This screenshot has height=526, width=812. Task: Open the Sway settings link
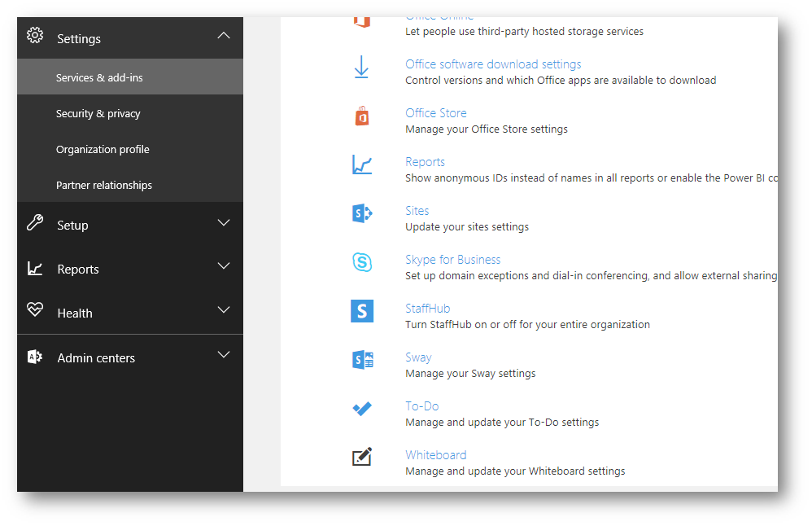(x=418, y=357)
